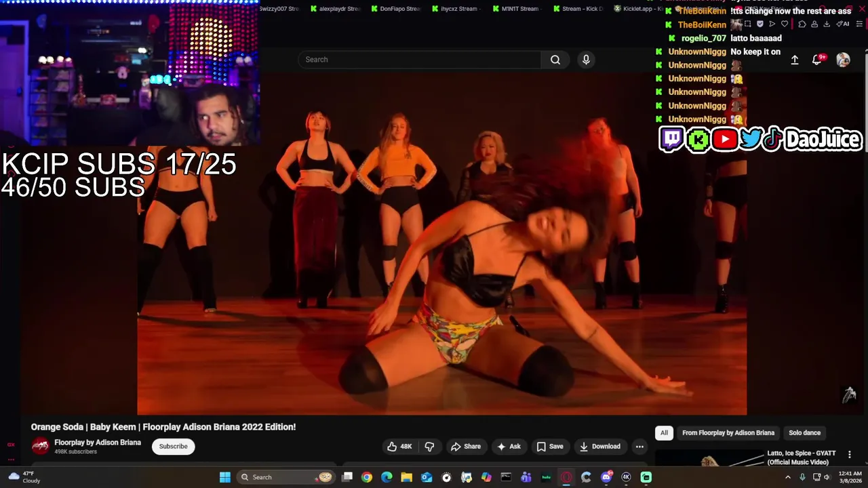The height and width of the screenshot is (488, 868).
Task: Select the All filter chip
Action: tap(664, 433)
